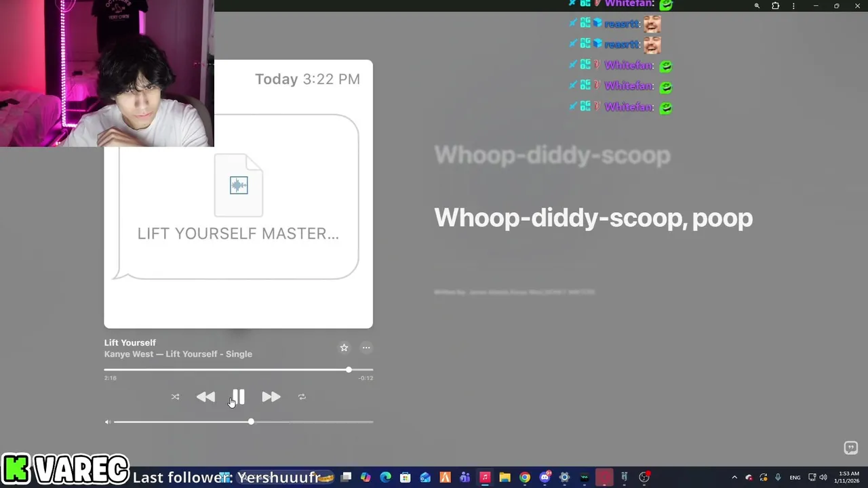Open the extensions puzzle icon in title bar

[x=775, y=6]
